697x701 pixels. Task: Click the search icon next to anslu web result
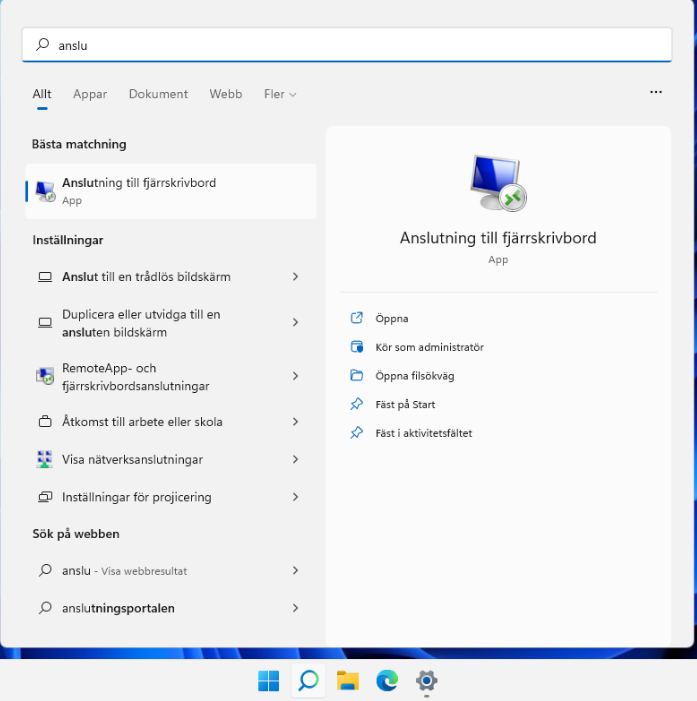point(45,570)
